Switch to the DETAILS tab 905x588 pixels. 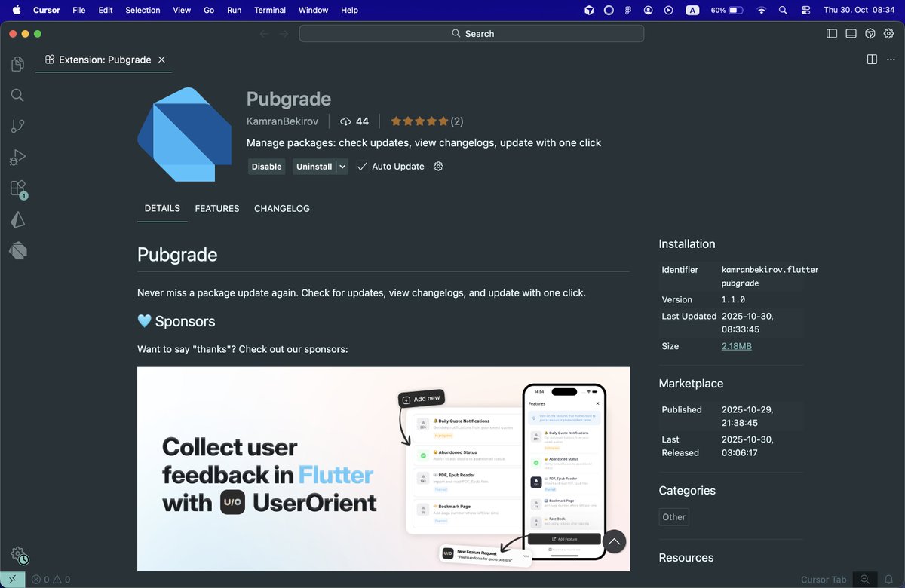coord(162,208)
